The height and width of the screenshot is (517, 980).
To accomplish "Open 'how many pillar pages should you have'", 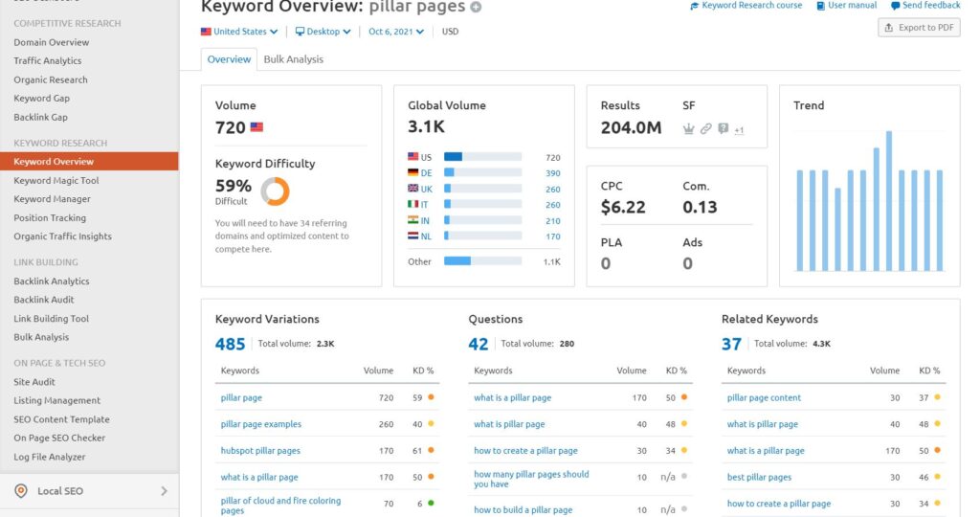I will [531, 479].
